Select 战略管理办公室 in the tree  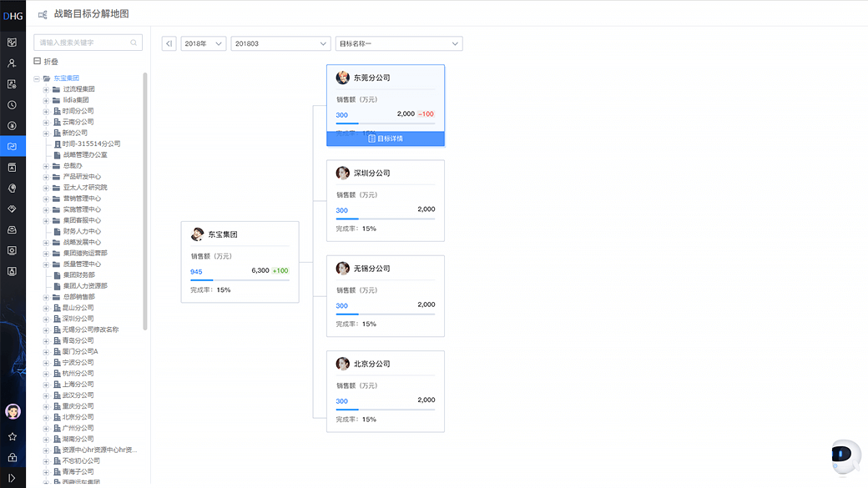[x=84, y=155]
